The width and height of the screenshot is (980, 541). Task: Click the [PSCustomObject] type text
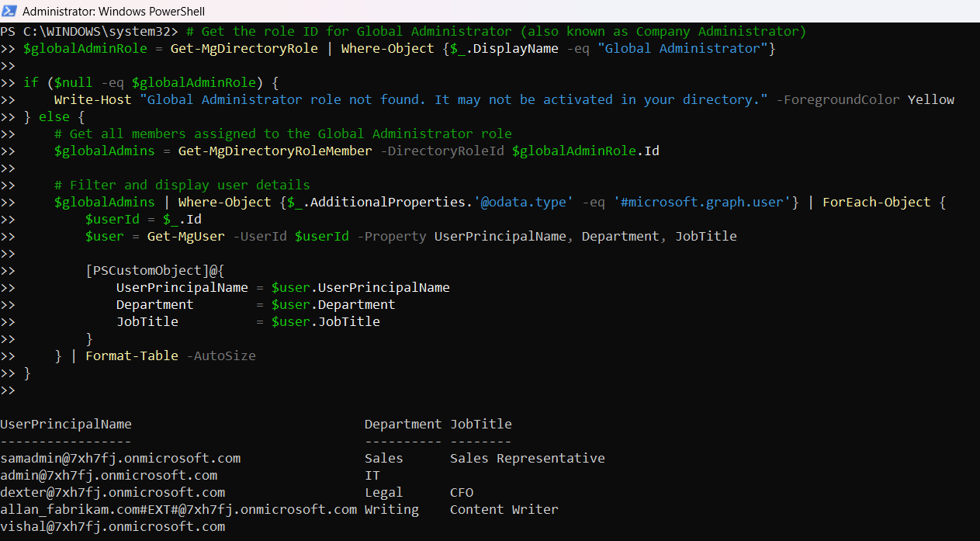147,270
